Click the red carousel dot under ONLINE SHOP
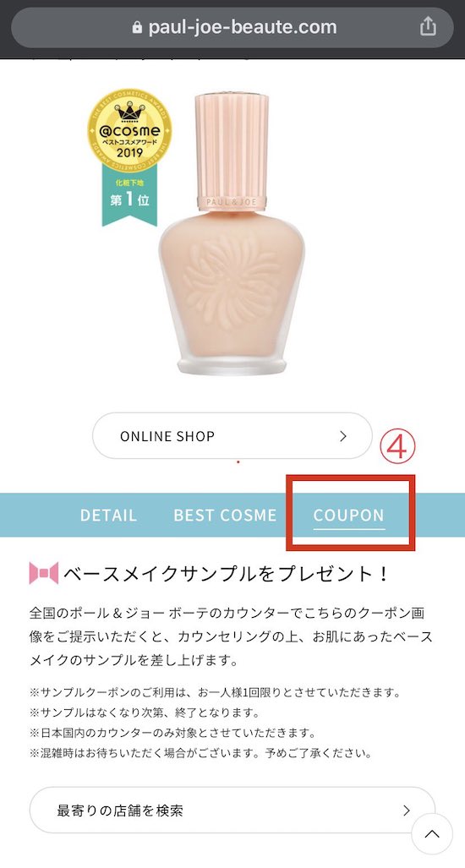The width and height of the screenshot is (465, 868). point(238,461)
